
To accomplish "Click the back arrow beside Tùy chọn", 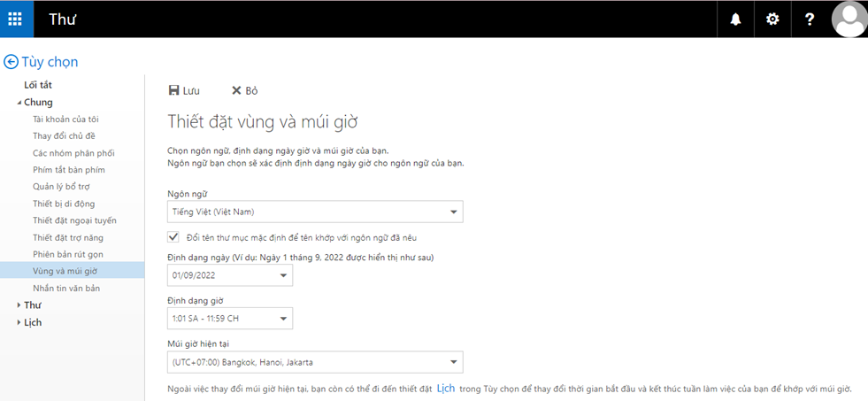I will click(11, 62).
